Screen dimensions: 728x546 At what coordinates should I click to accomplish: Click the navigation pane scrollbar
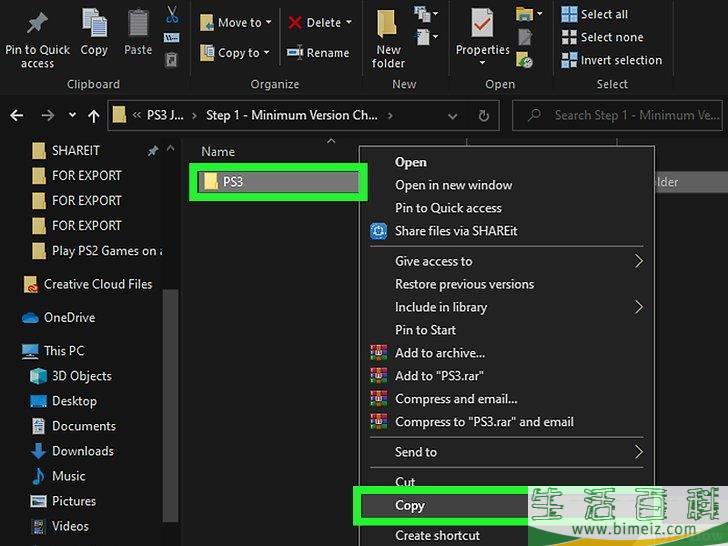[x=170, y=404]
